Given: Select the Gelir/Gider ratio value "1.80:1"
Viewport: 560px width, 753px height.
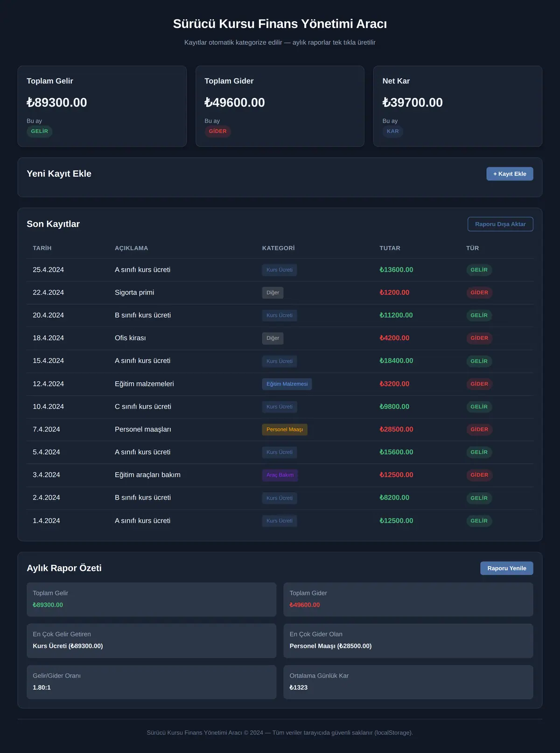Looking at the screenshot, I should tap(42, 688).
